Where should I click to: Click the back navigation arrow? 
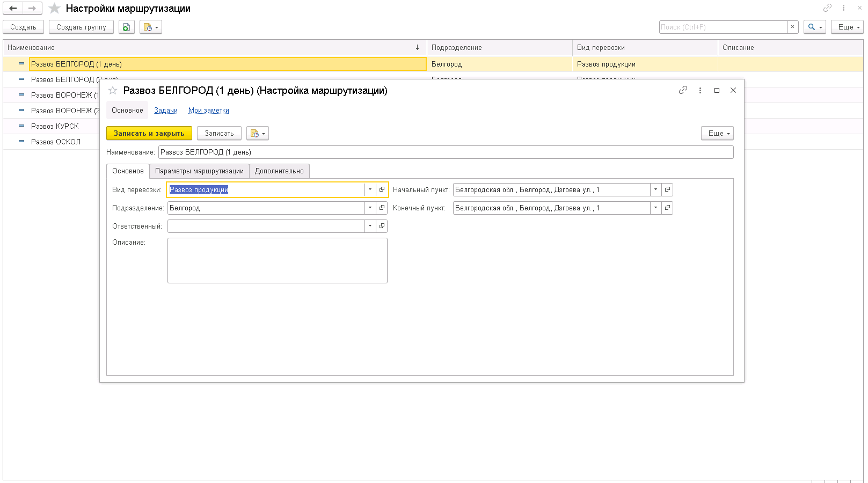[x=13, y=9]
